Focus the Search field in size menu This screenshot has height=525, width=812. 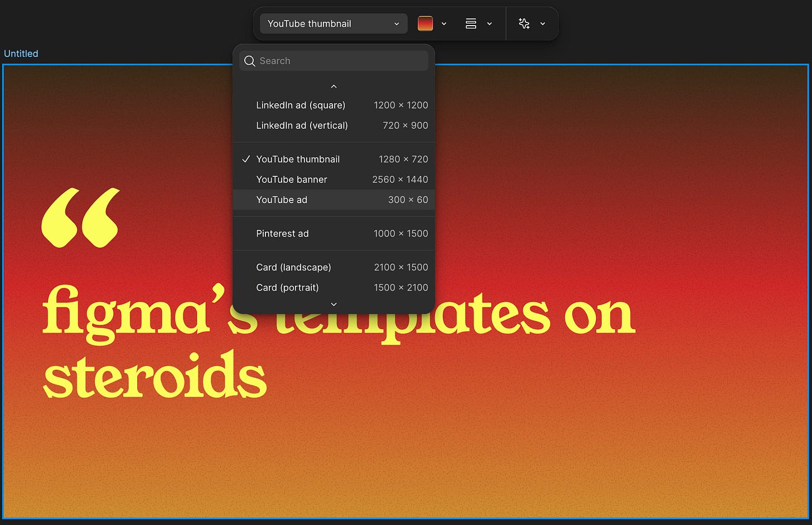333,61
